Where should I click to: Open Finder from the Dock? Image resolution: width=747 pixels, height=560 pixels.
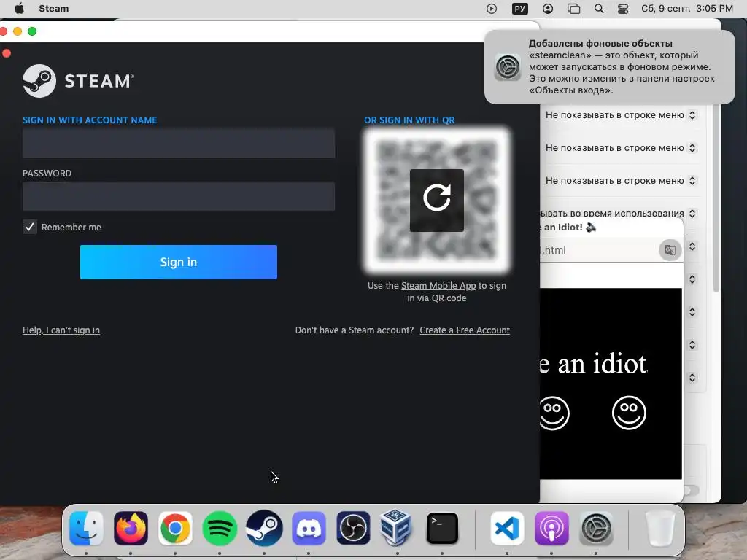86,529
